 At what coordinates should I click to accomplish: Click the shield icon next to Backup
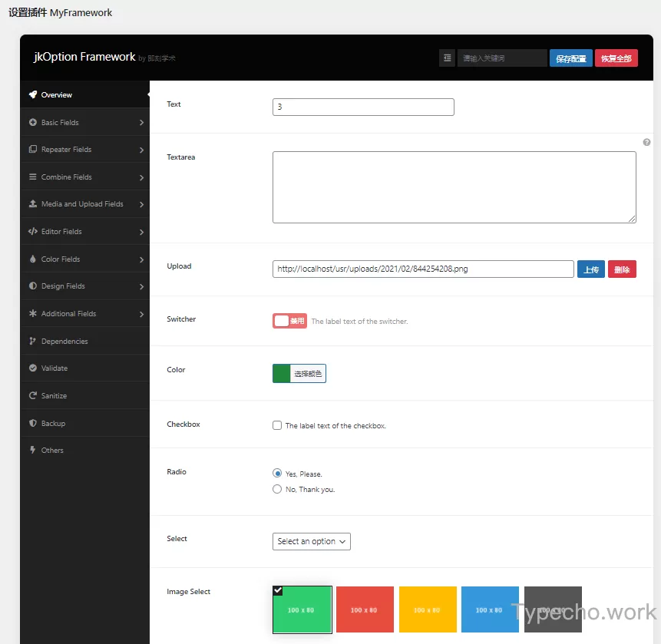pos(33,424)
